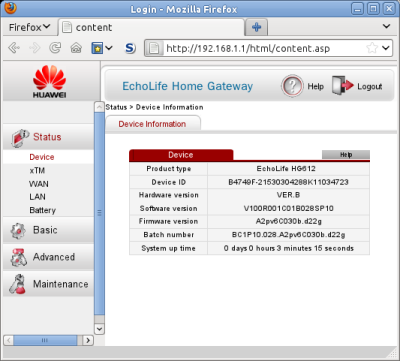Click the grey Help button above table
Image resolution: width=400 pixels, height=361 pixels.
346,155
